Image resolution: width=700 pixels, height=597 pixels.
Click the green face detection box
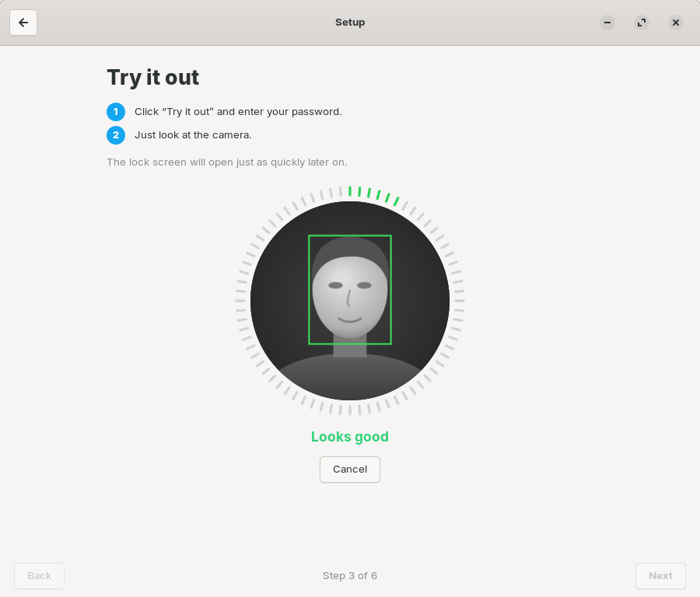click(350, 290)
